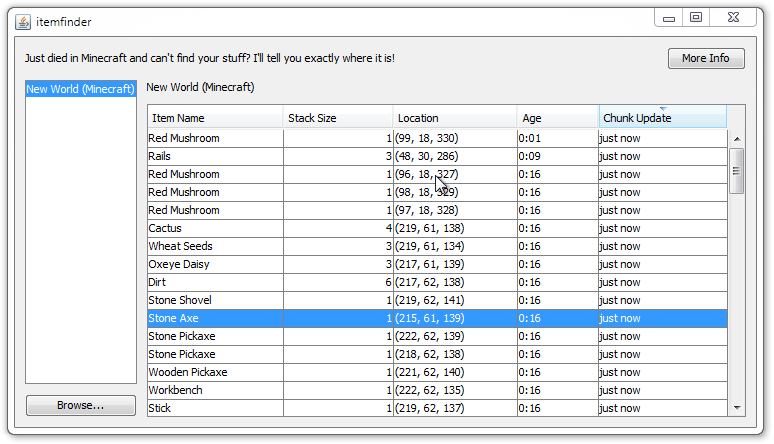Minimize the itemfinder window
Image resolution: width=774 pixels, height=444 pixels.
[x=669, y=18]
